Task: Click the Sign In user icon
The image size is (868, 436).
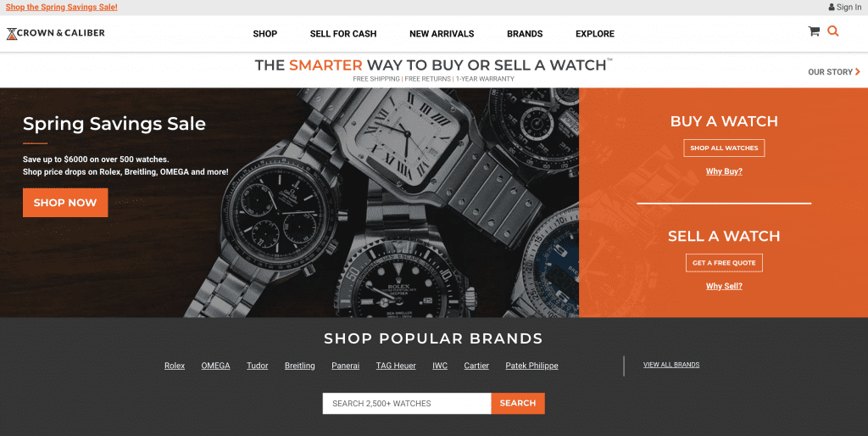Action: point(831,7)
